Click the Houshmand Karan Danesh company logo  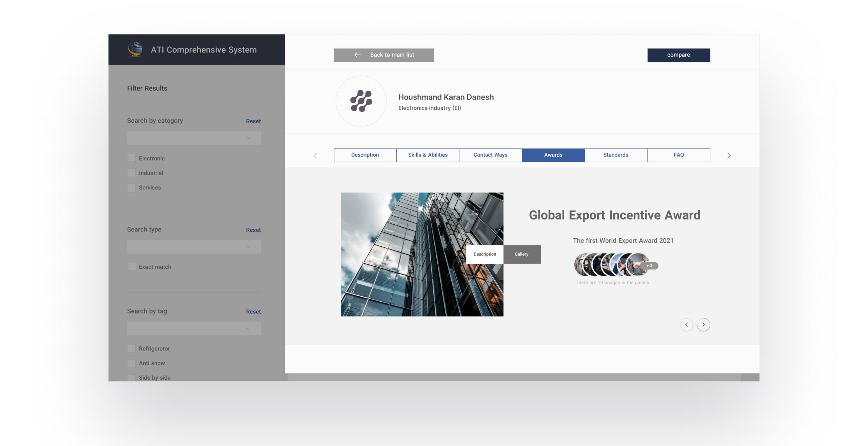[361, 101]
